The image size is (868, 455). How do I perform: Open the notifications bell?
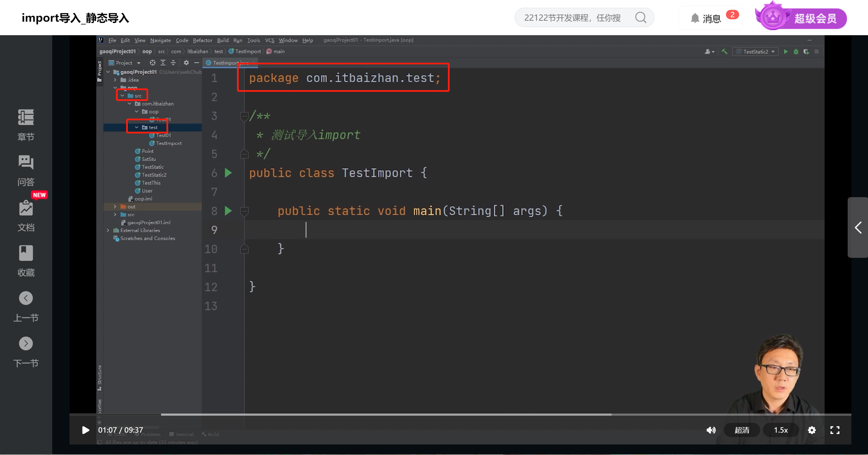[695, 18]
